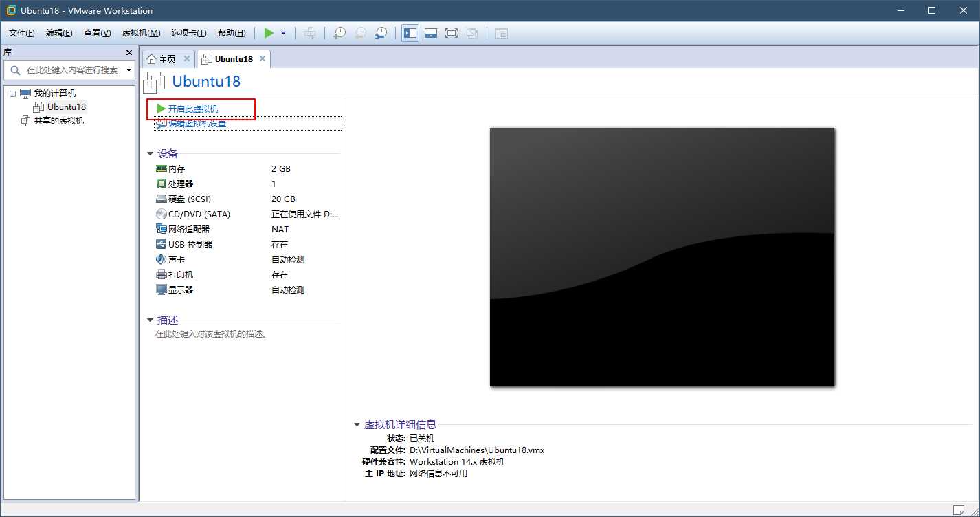Click the 存在 value next to 打印机
Image resolution: width=980 pixels, height=517 pixels.
[280, 275]
